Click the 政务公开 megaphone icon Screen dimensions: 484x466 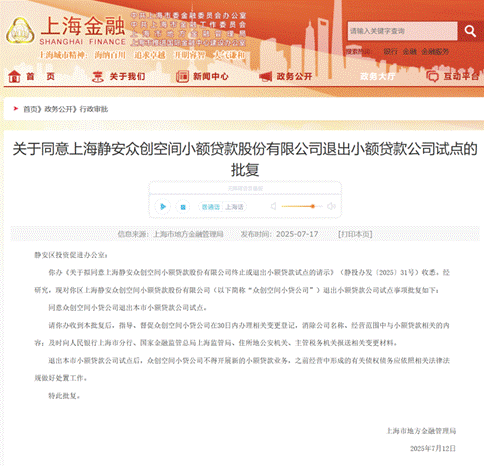click(266, 77)
